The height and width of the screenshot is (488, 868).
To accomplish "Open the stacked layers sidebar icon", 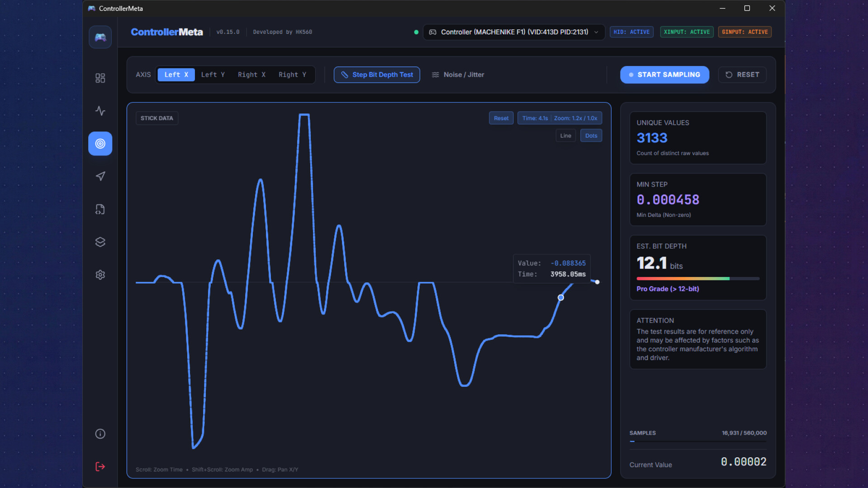I will point(100,242).
